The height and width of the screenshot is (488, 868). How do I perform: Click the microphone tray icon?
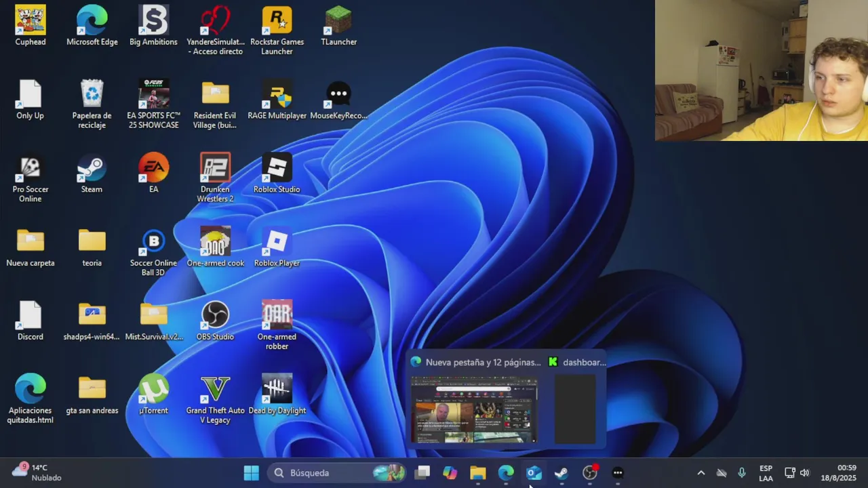point(742,473)
